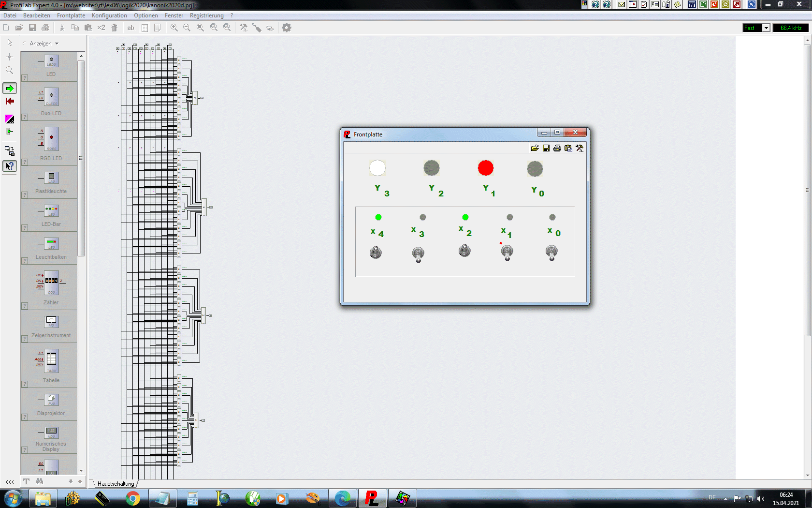Click the help pointer question-mark tool
The width and height of the screenshot is (812, 508).
10,166
